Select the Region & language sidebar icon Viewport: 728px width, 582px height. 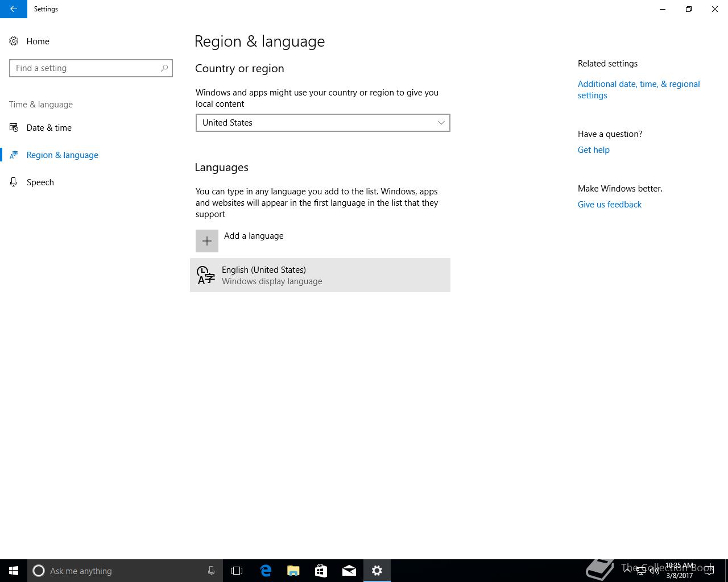pyautogui.click(x=14, y=155)
